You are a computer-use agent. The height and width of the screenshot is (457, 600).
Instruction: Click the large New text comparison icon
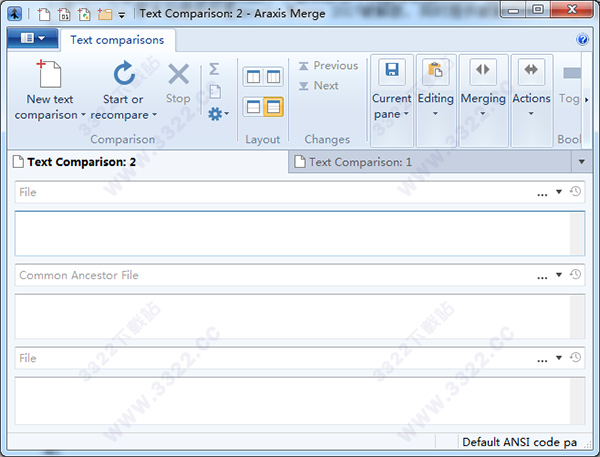pos(50,74)
